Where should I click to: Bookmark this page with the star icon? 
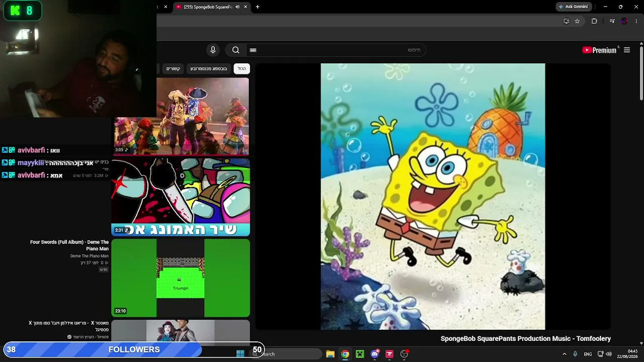[577, 21]
